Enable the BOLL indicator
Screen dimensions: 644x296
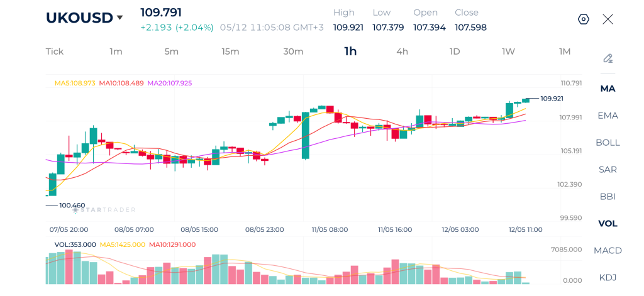point(608,143)
